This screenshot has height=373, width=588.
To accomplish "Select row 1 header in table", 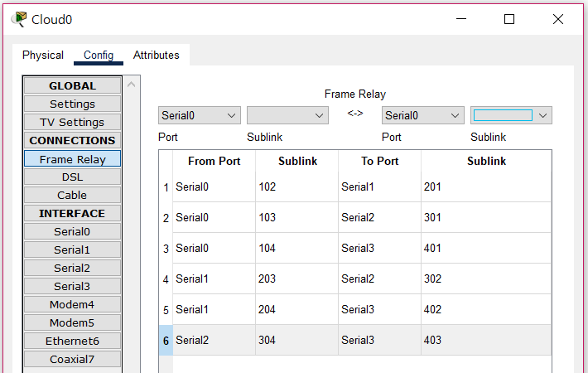I will 166,186.
